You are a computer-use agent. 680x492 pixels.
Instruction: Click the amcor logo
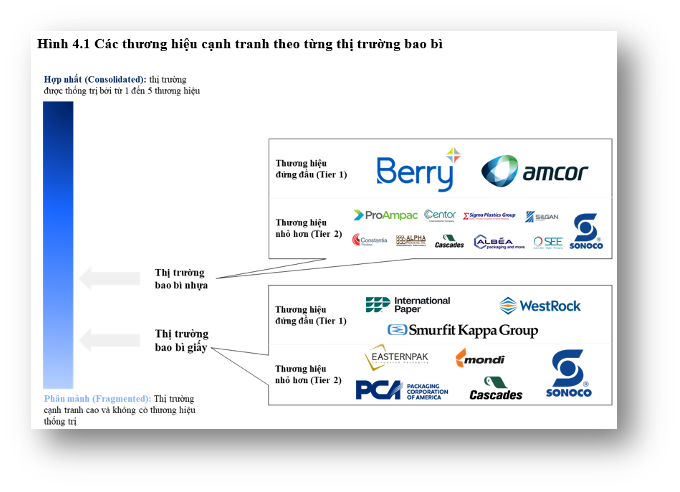[x=534, y=171]
